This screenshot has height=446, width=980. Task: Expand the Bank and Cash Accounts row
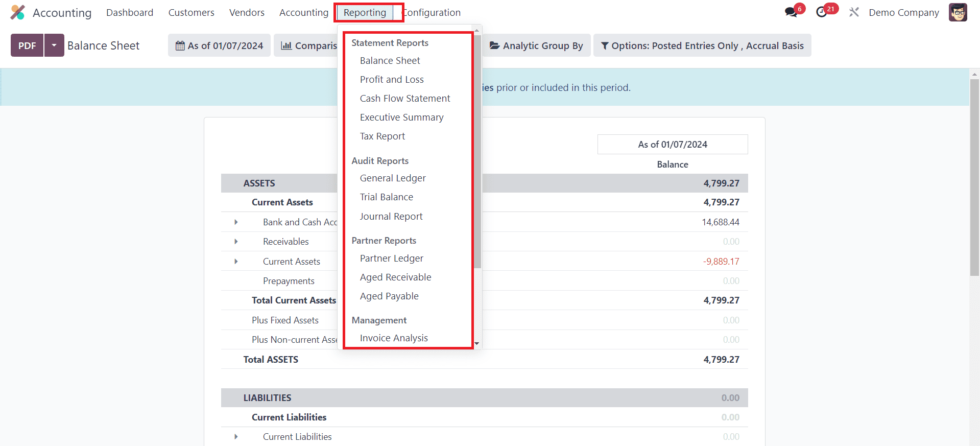click(x=236, y=222)
